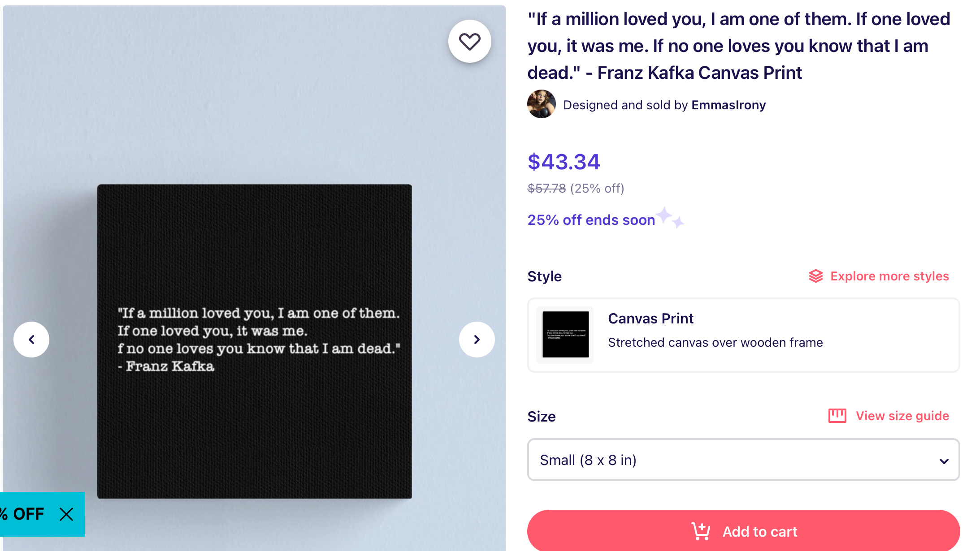The width and height of the screenshot is (980, 551).
Task: Click the size guide ruler icon
Action: click(x=837, y=416)
